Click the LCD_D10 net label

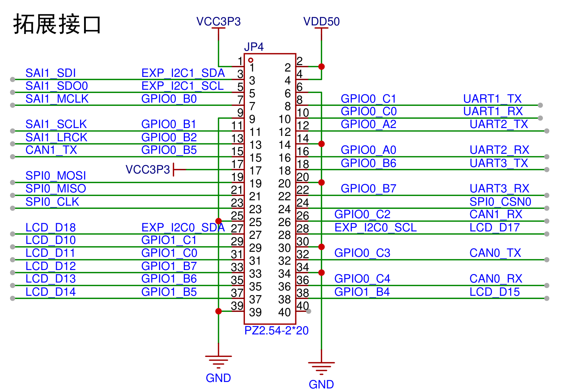point(50,240)
